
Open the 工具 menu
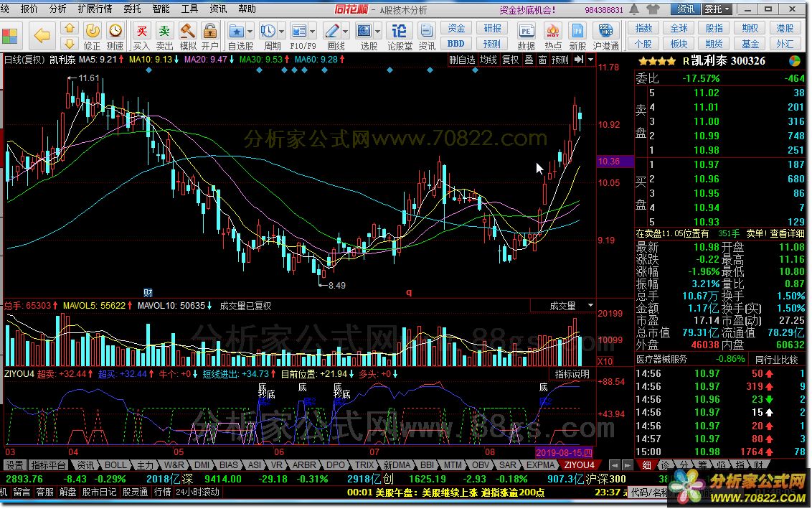click(x=189, y=9)
